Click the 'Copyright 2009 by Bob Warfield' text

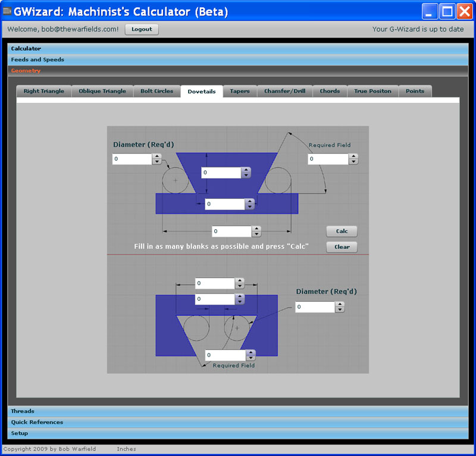[49, 449]
